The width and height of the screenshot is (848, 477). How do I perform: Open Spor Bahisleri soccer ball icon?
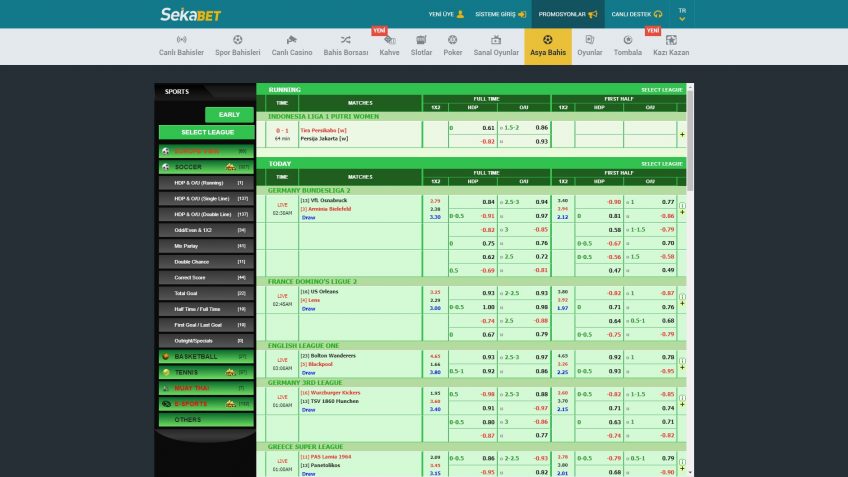[x=237, y=40]
